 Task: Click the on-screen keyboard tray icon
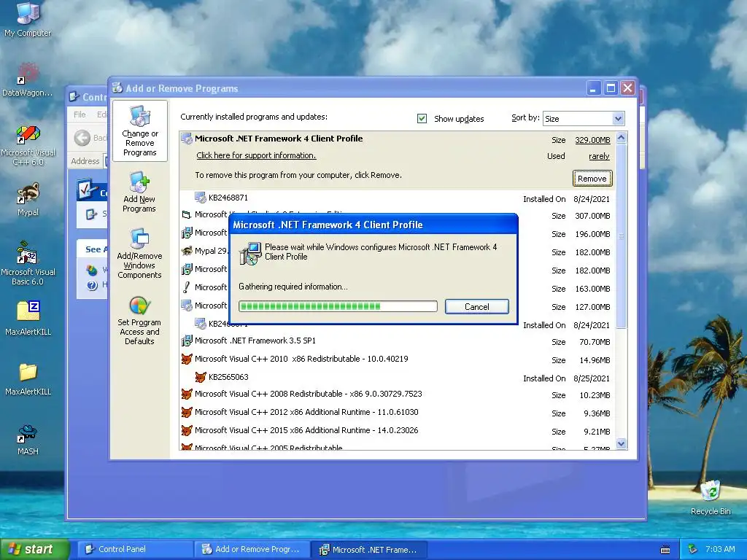pyautogui.click(x=665, y=550)
